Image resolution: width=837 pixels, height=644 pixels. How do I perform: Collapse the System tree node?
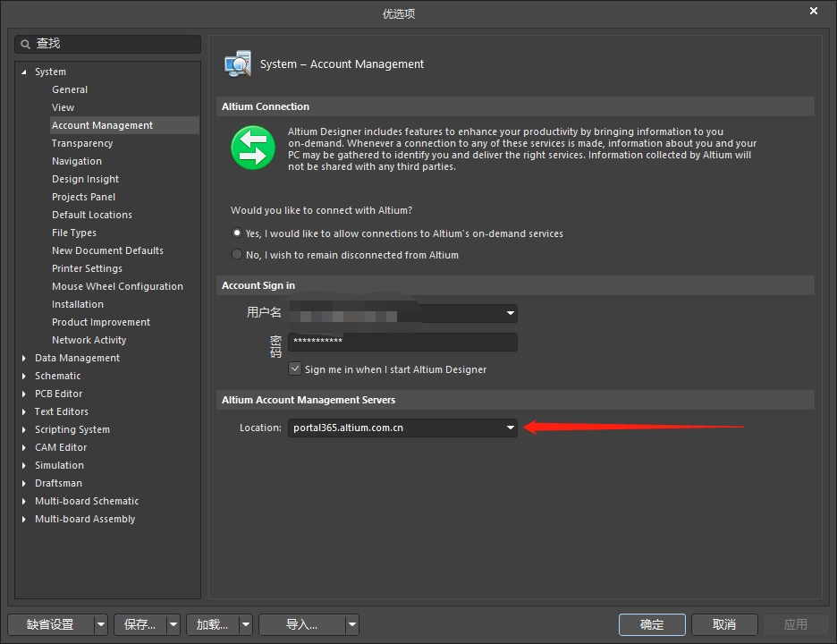point(24,72)
